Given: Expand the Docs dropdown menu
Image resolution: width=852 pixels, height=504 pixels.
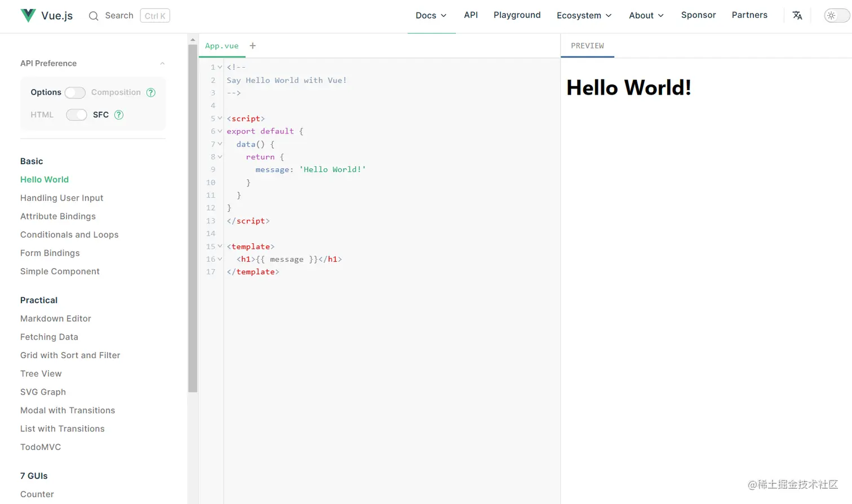Looking at the screenshot, I should click(x=431, y=15).
